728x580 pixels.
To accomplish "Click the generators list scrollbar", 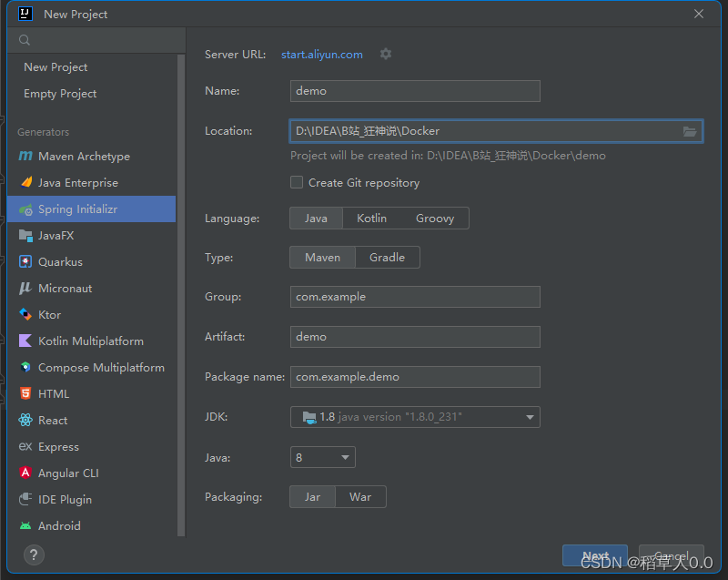I will [181, 295].
